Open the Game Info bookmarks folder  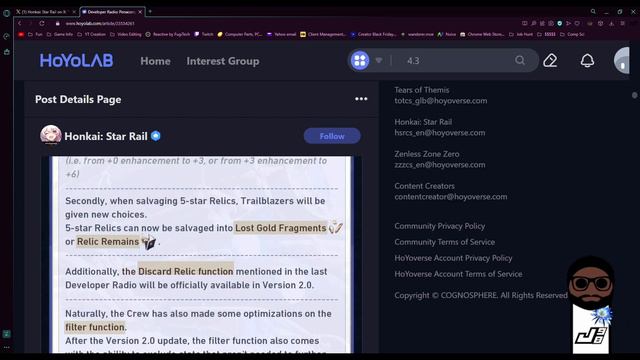[60, 34]
